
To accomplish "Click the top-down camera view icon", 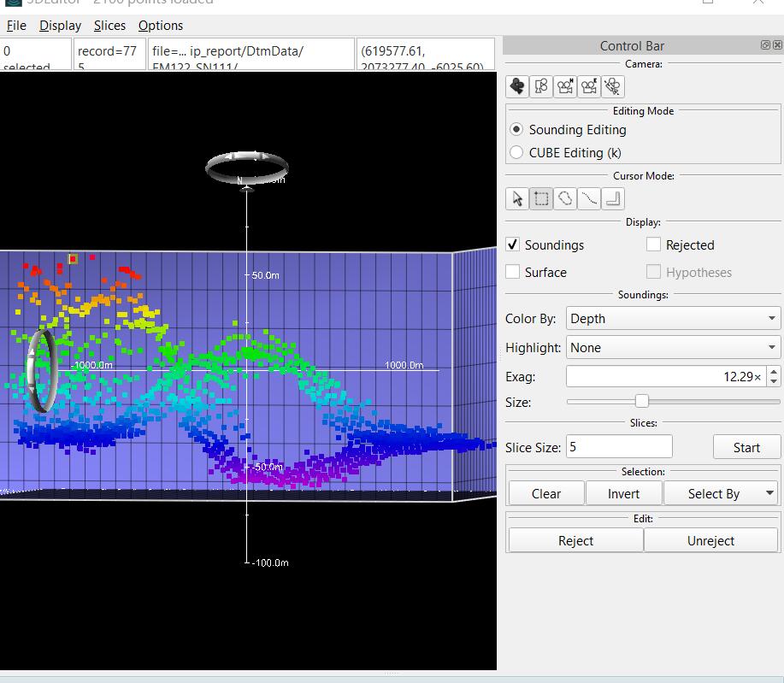I will click(517, 86).
